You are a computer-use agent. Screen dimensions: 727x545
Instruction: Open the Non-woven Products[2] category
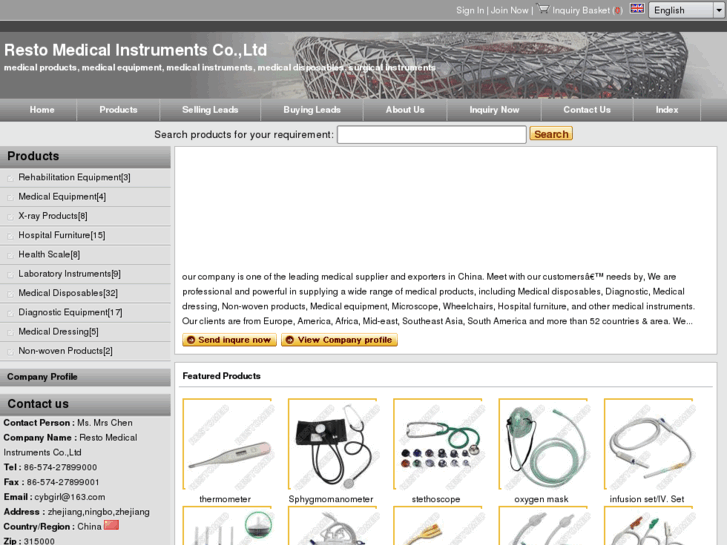click(65, 351)
